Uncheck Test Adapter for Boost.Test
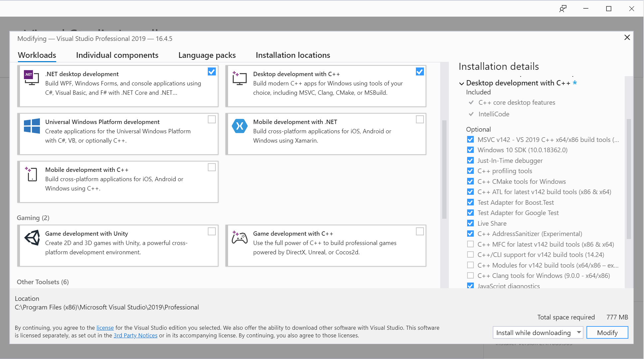The height and width of the screenshot is (359, 644). 470,202
